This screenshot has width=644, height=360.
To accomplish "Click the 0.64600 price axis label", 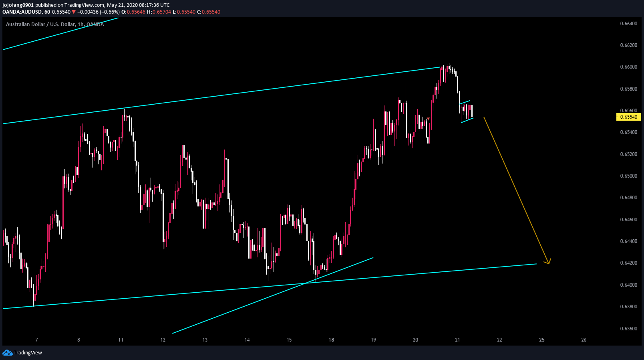I will [628, 220].
